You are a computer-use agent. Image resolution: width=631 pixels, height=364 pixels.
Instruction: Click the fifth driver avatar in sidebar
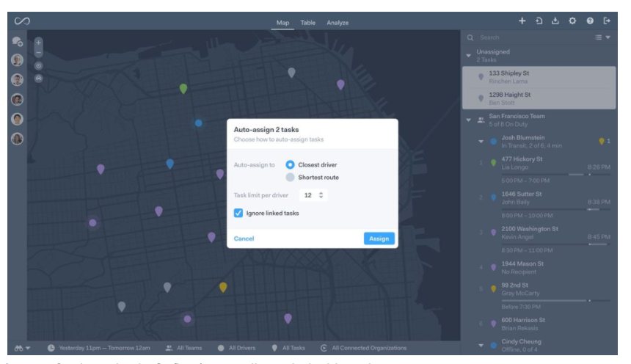coord(18,139)
